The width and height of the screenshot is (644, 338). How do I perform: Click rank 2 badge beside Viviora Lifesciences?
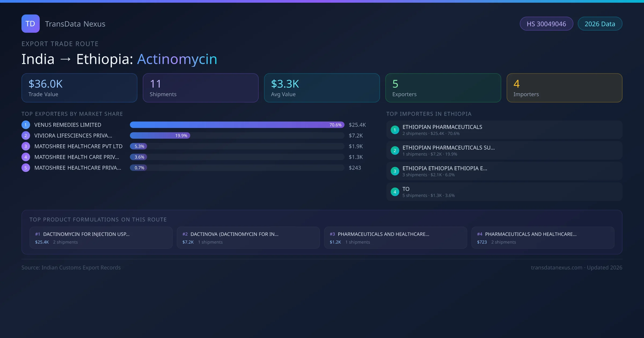tap(26, 135)
